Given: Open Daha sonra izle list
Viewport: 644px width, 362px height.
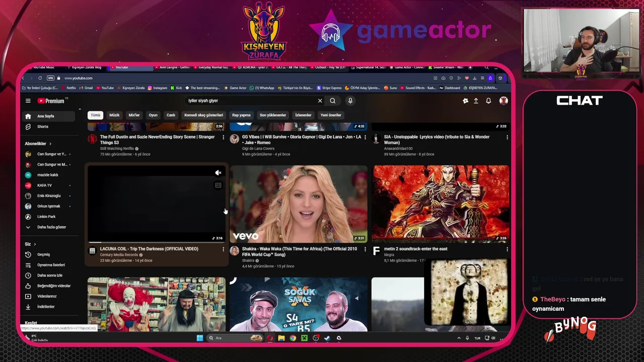Looking at the screenshot, I should 49,276.
